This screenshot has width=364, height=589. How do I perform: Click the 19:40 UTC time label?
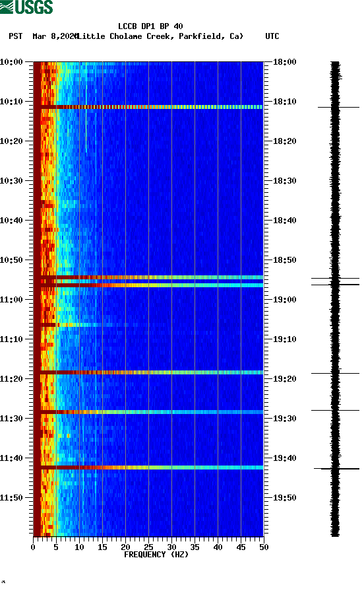click(x=285, y=458)
